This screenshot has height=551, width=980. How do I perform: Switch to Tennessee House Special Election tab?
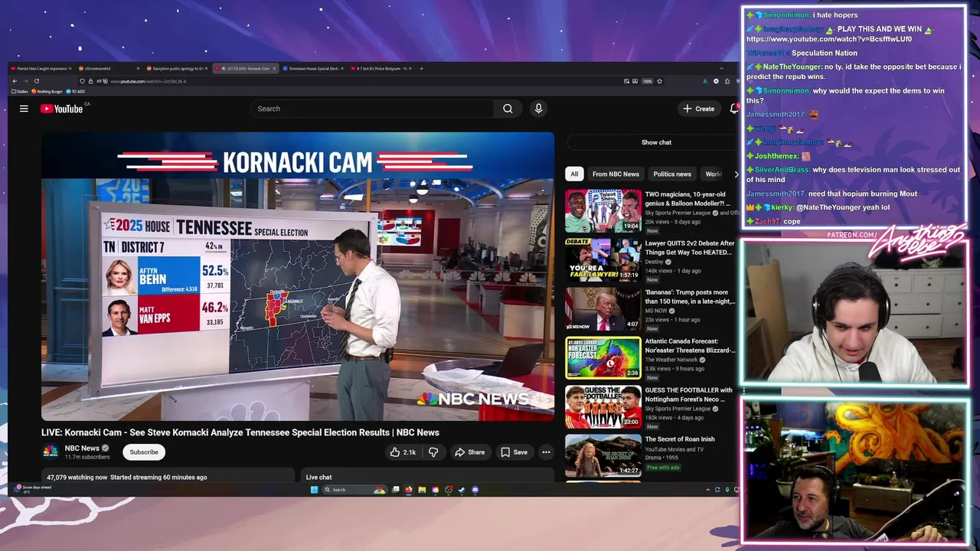pos(312,68)
